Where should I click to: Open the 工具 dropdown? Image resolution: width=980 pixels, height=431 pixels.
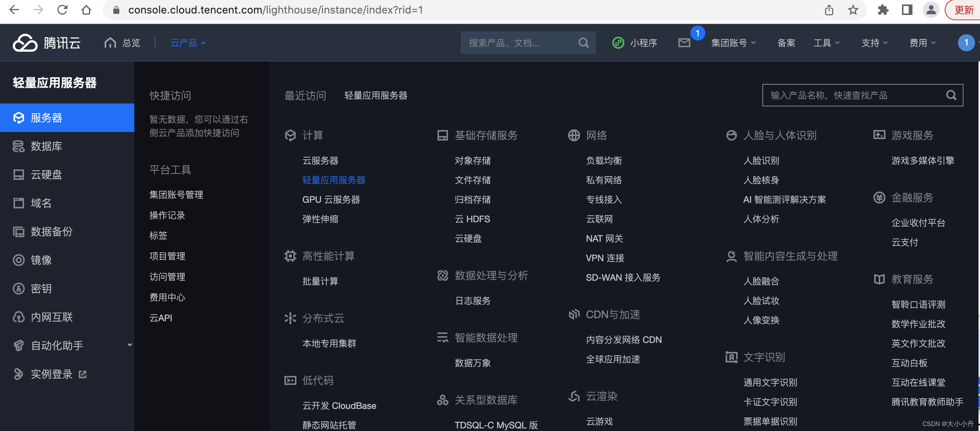(x=826, y=43)
